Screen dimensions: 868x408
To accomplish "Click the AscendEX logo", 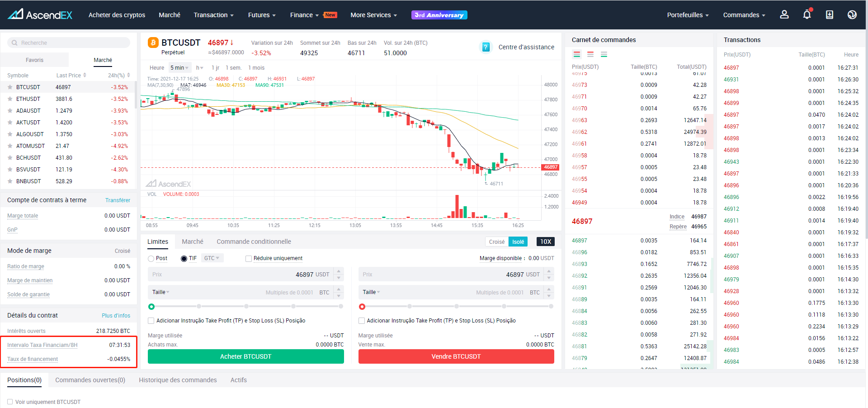I will pos(40,14).
